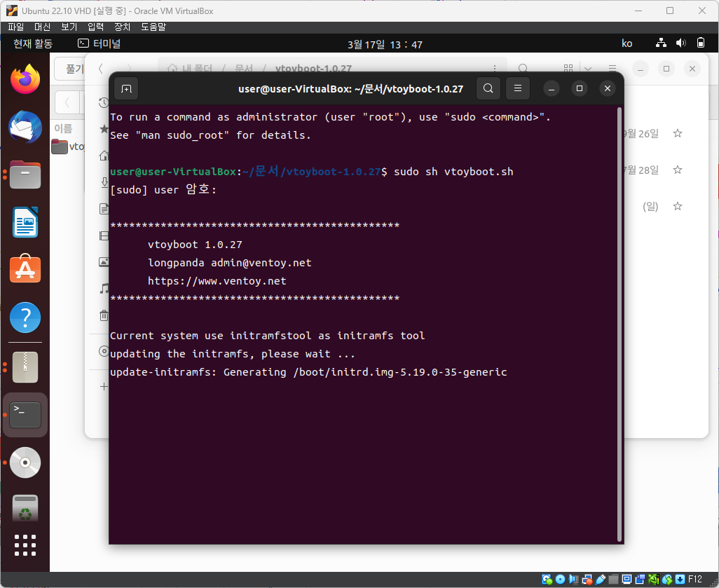Click the USB indicator in VirtualBox status bar

click(601, 580)
